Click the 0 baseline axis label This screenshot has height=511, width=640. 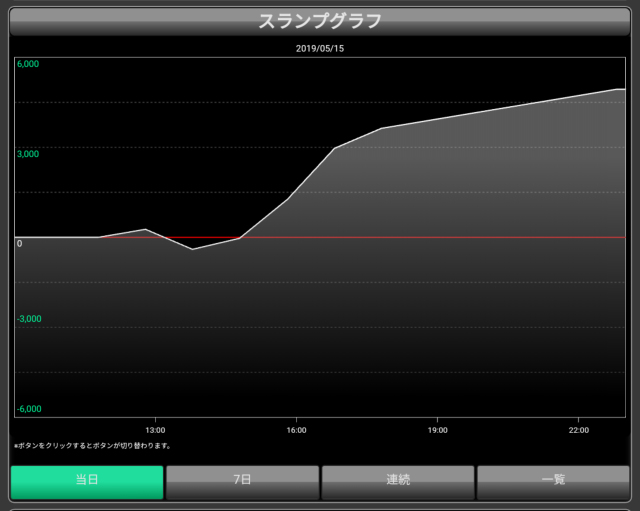[19, 243]
